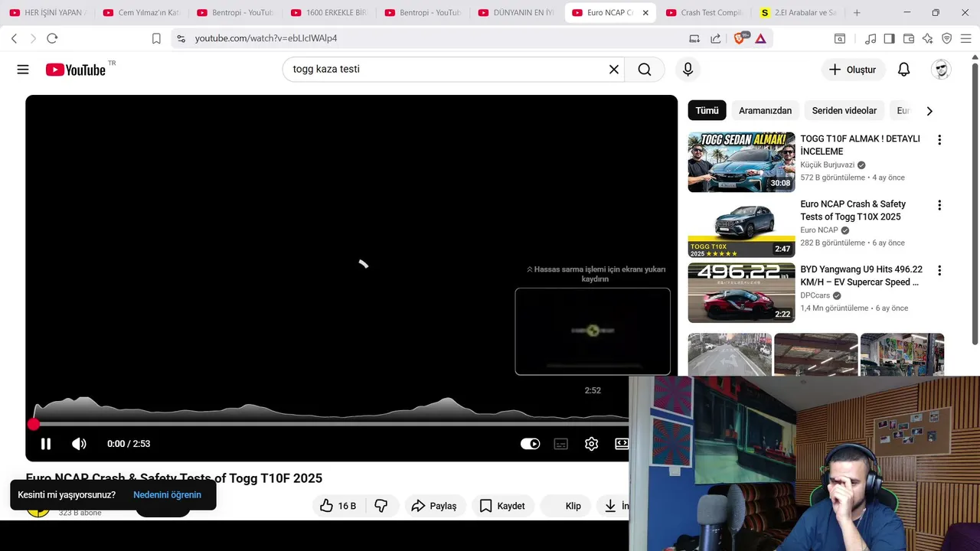Click red playhead at video start
The width and height of the screenshot is (980, 551).
[x=34, y=424]
